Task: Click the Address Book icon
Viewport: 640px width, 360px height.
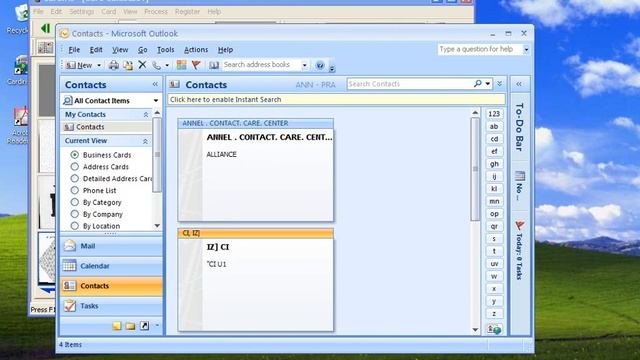Action: 214,65
